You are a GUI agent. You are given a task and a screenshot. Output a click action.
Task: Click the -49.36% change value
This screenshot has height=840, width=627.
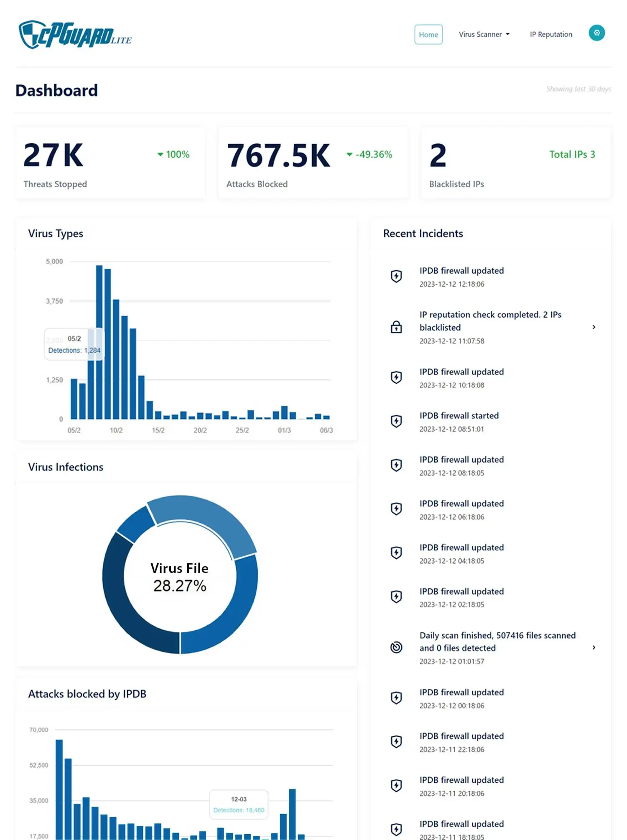[x=374, y=154]
